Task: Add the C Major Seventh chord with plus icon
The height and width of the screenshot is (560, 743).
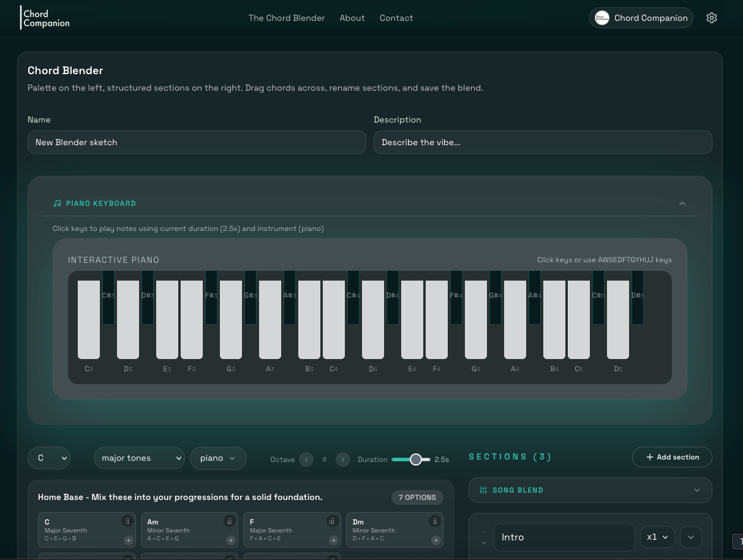Action: (128, 540)
